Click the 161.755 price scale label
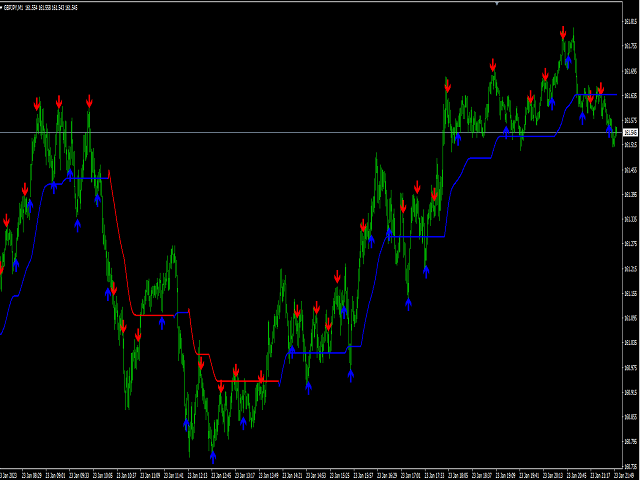640x480 pixels. click(631, 46)
